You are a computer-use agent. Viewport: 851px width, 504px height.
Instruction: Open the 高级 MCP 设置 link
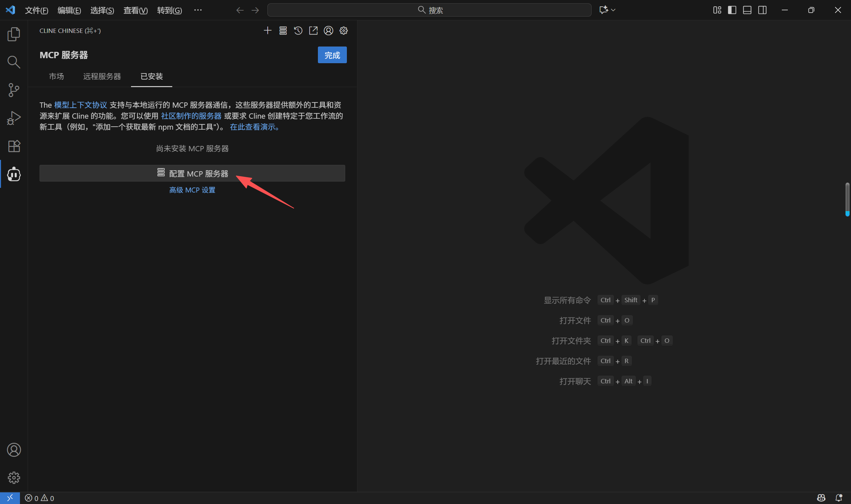192,190
